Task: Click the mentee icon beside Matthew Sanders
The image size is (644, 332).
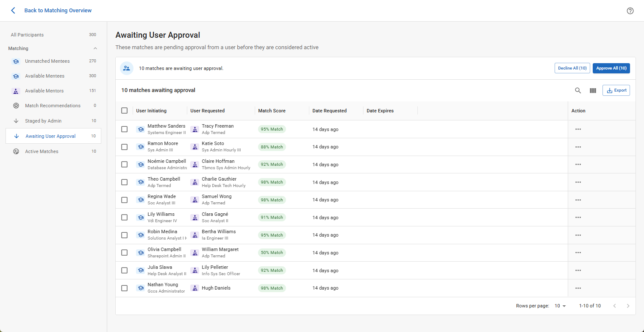Action: (x=140, y=129)
